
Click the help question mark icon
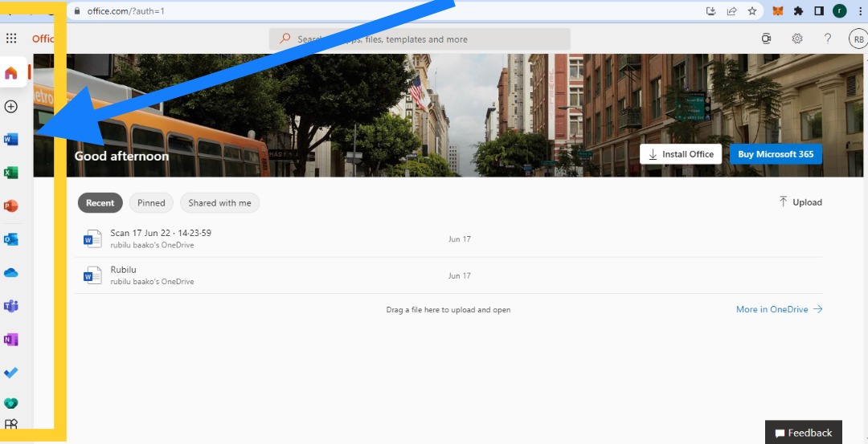click(x=828, y=39)
